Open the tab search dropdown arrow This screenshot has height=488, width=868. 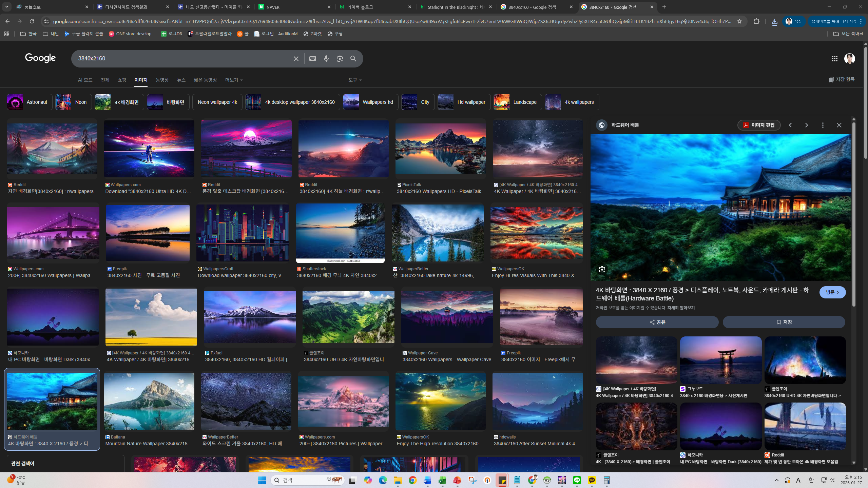point(6,7)
